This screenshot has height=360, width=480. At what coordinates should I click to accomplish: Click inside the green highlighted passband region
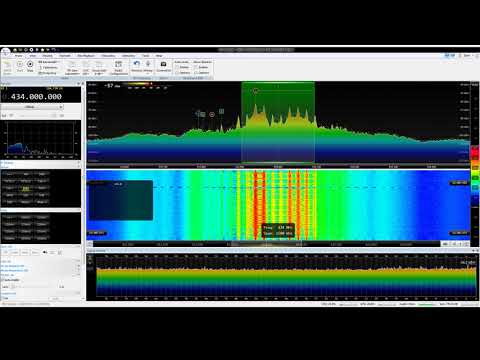pyautogui.click(x=278, y=122)
